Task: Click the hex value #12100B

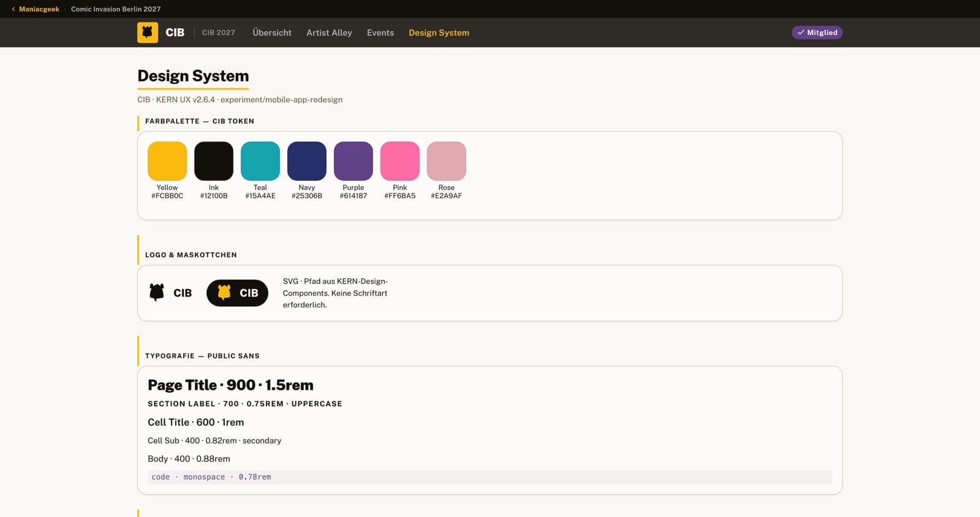Action: (x=214, y=196)
